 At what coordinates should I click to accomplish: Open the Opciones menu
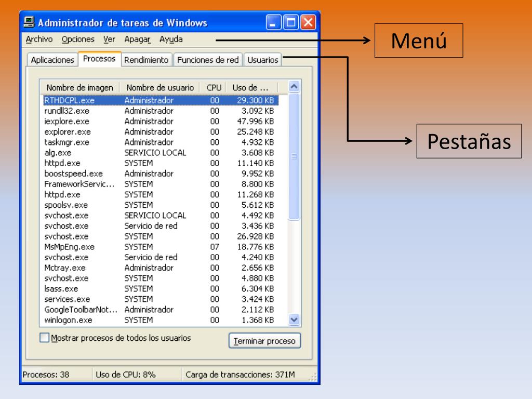click(78, 39)
